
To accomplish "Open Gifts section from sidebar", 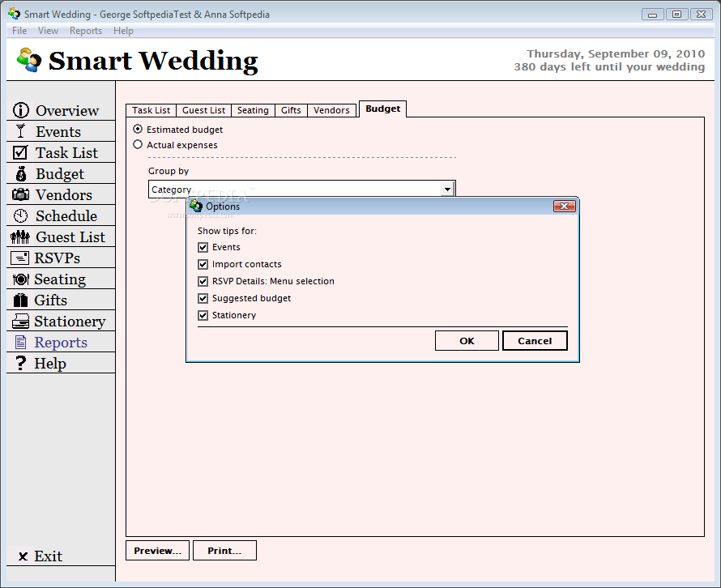I will [50, 300].
